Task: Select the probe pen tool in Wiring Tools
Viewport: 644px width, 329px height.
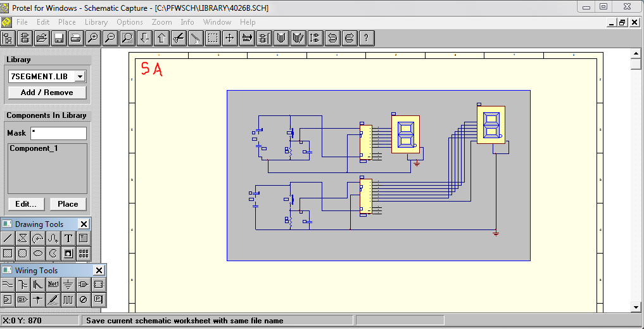Action: click(53, 299)
